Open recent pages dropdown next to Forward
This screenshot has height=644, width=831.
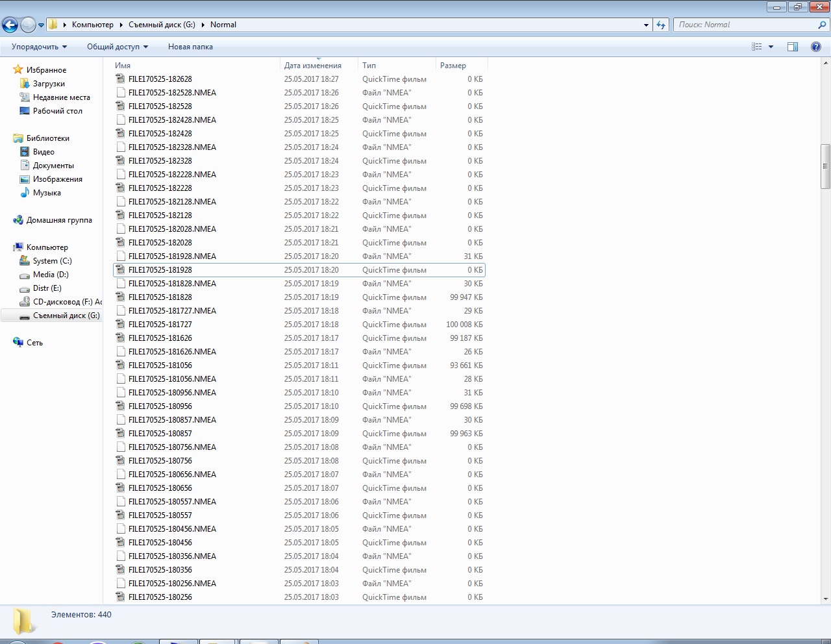41,25
